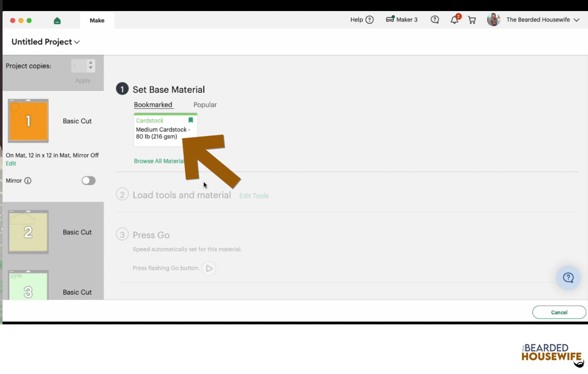Open the floating blue help chat button

pos(568,278)
